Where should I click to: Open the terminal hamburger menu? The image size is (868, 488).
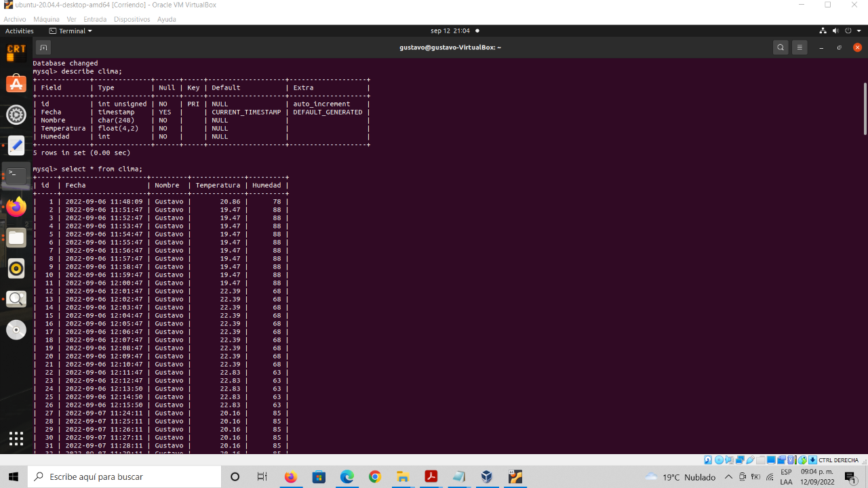click(x=800, y=47)
